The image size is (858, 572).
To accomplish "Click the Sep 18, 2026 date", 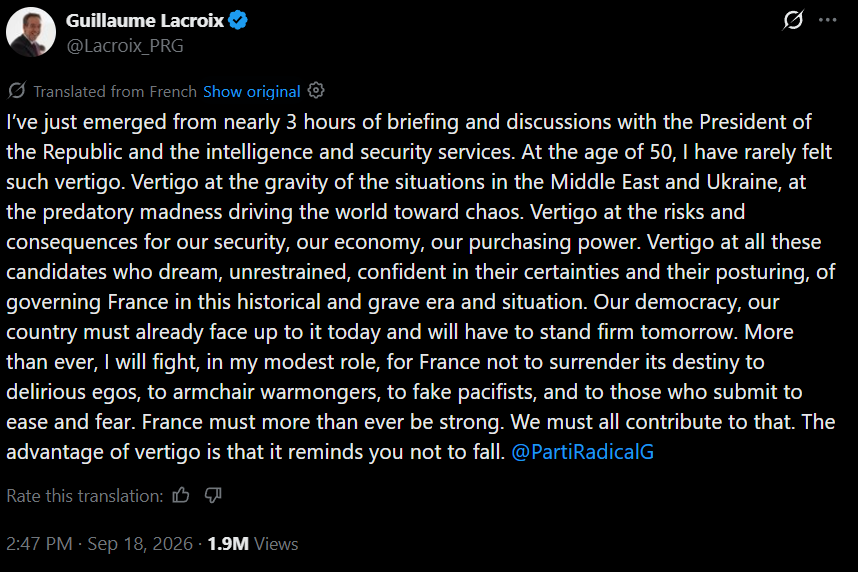I will [x=140, y=544].
